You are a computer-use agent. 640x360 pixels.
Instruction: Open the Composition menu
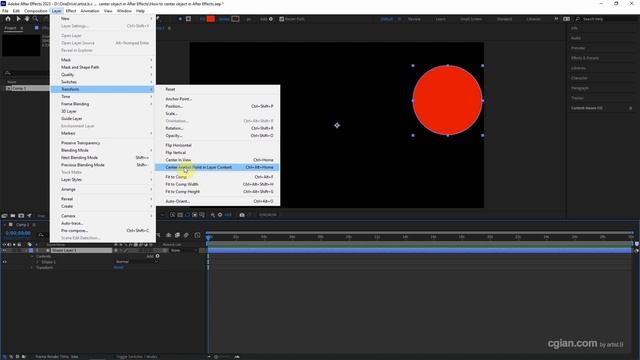(36, 11)
